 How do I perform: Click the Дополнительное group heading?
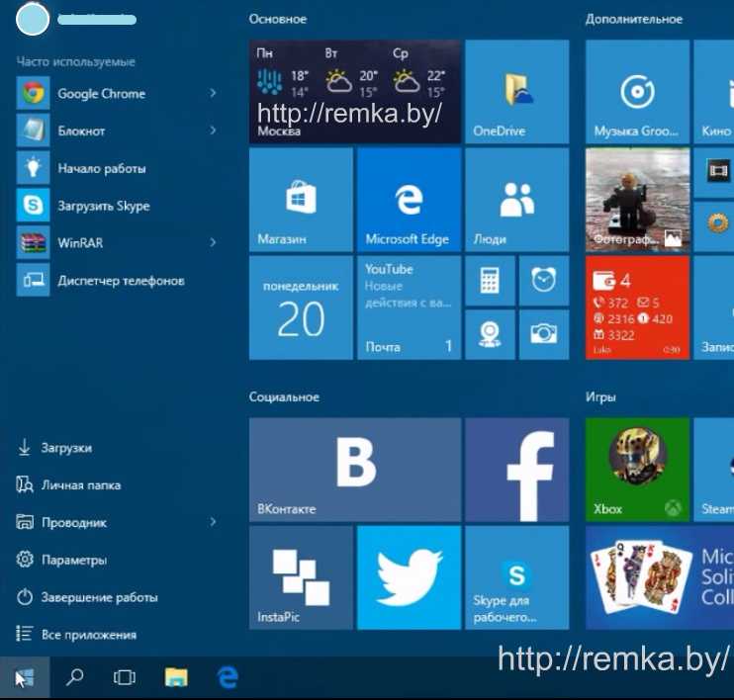coord(634,19)
